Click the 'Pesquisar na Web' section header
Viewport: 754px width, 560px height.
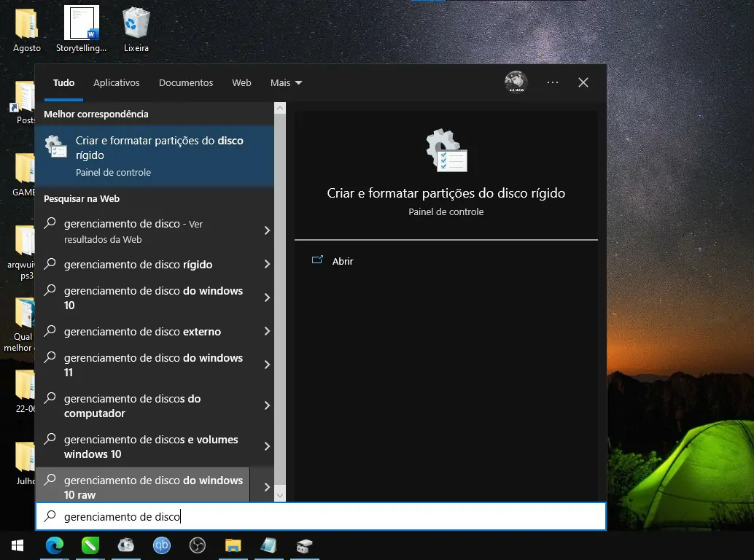(81, 198)
